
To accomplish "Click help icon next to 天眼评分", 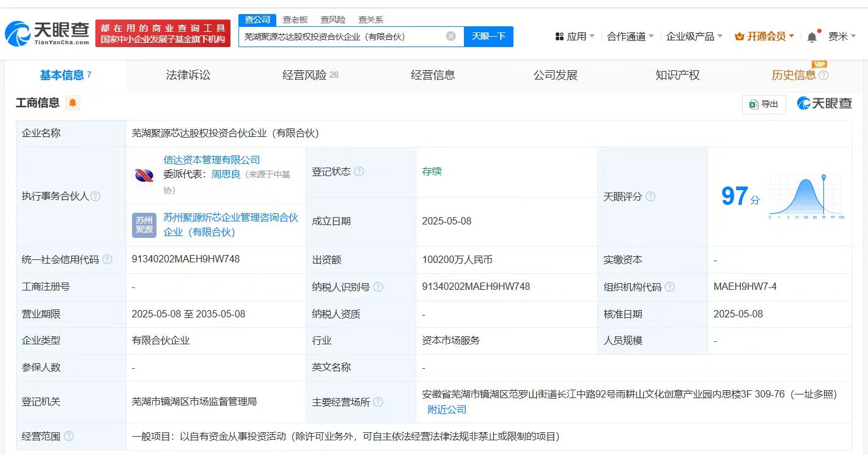I will pos(650,196).
